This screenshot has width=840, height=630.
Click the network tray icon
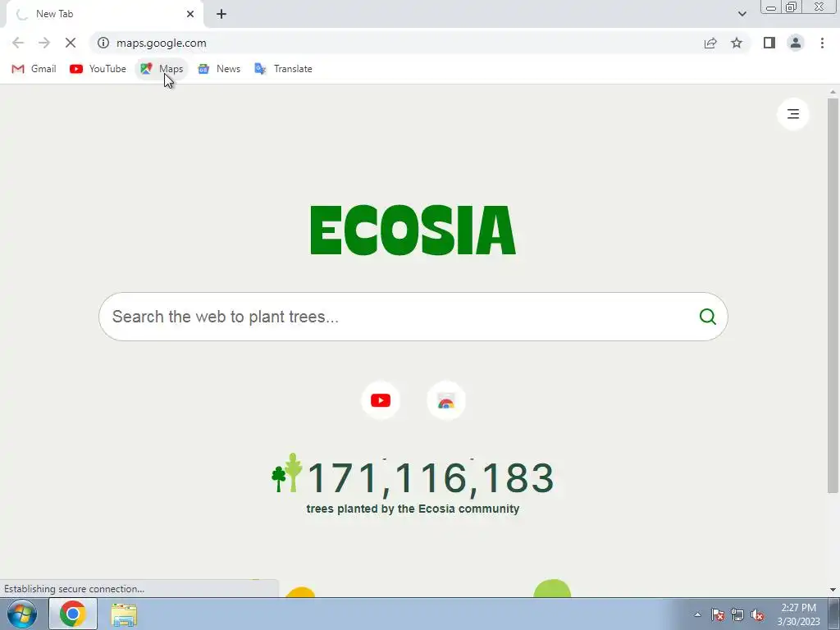(737, 614)
